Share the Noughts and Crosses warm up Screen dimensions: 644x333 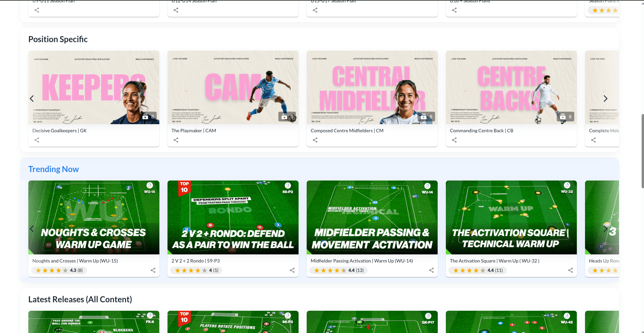[x=153, y=270]
